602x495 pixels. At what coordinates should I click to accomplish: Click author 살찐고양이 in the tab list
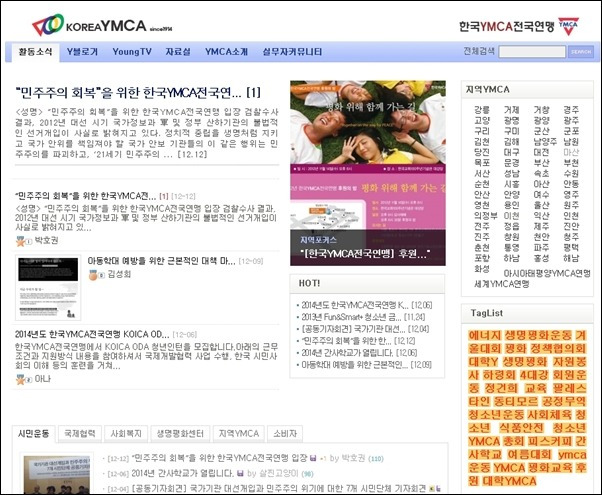click(278, 473)
